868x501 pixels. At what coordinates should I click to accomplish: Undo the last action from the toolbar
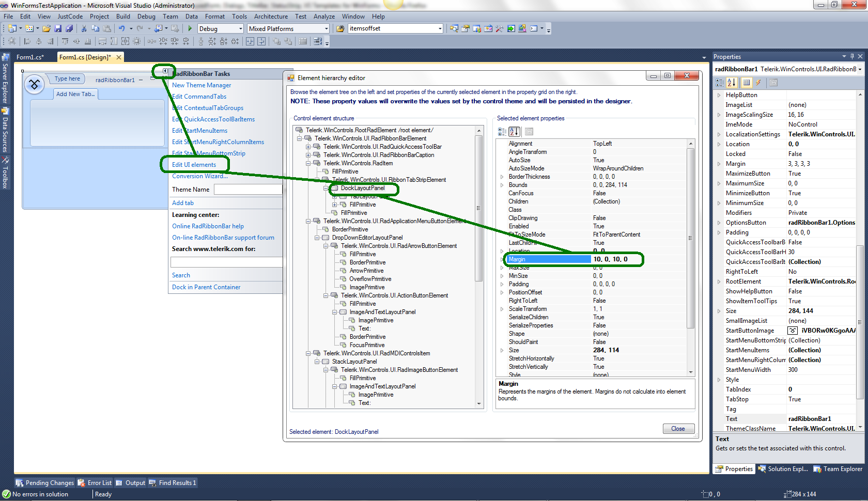pyautogui.click(x=121, y=28)
